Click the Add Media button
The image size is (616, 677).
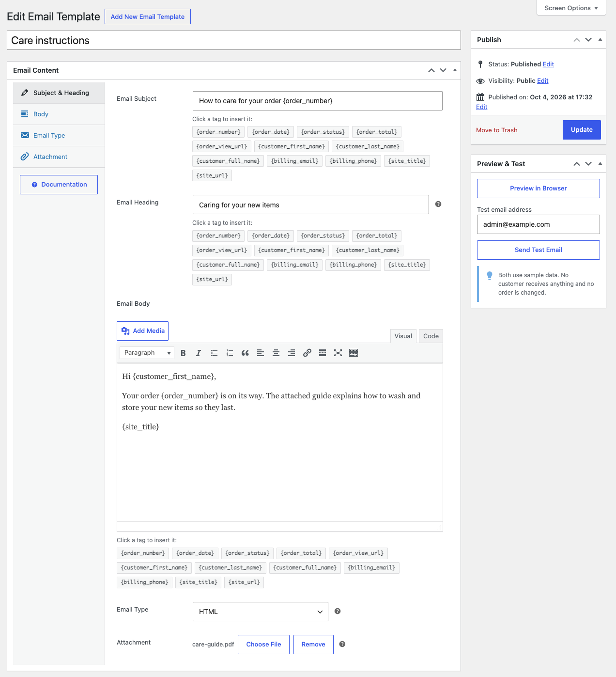(142, 331)
